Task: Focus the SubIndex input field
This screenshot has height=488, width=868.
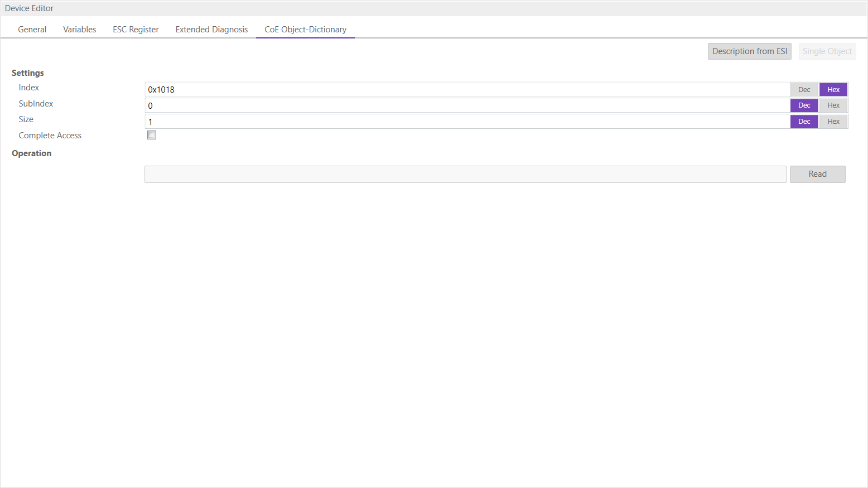Action: click(467, 105)
